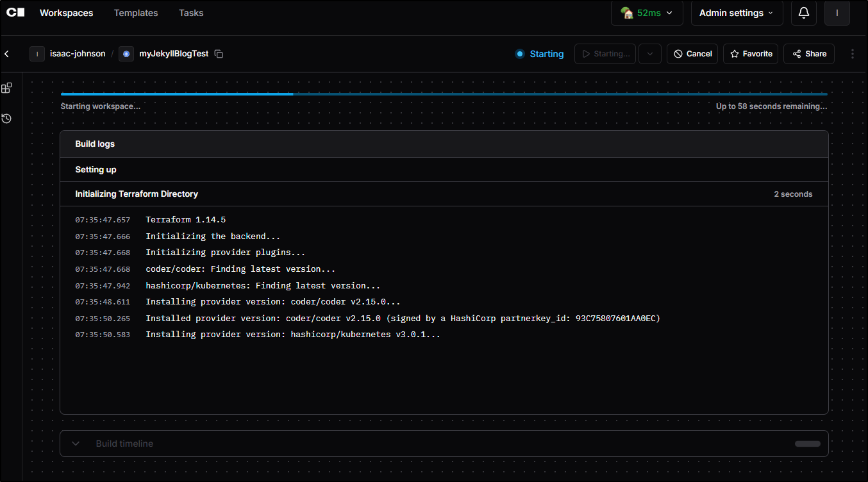Screen dimensions: 868x482
Task: Open the 52ms latency dropdown
Action: pos(646,13)
